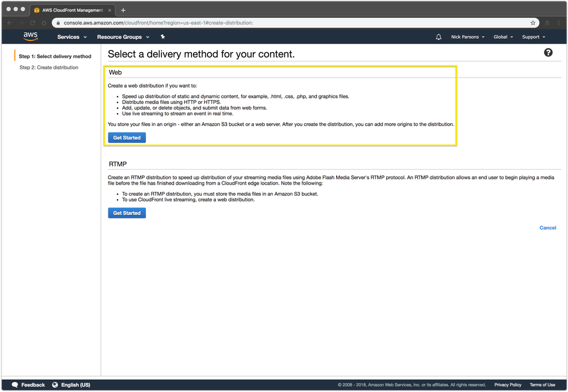Close the AWS CloudFront Management tab
This screenshot has height=392, width=568.
[109, 10]
